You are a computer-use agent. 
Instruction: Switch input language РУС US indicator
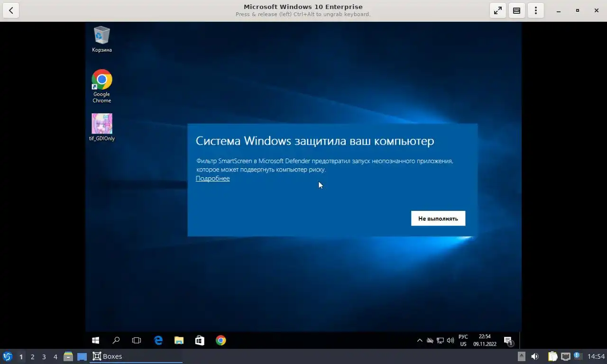(463, 340)
